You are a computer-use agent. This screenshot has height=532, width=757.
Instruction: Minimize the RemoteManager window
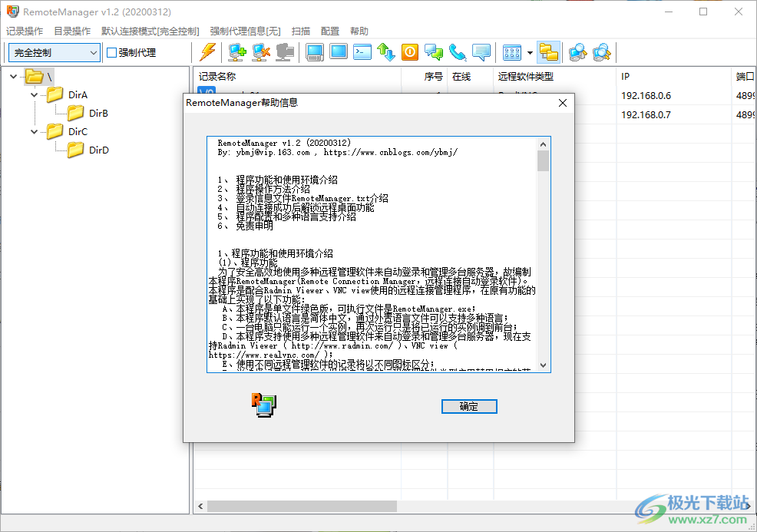[669, 12]
